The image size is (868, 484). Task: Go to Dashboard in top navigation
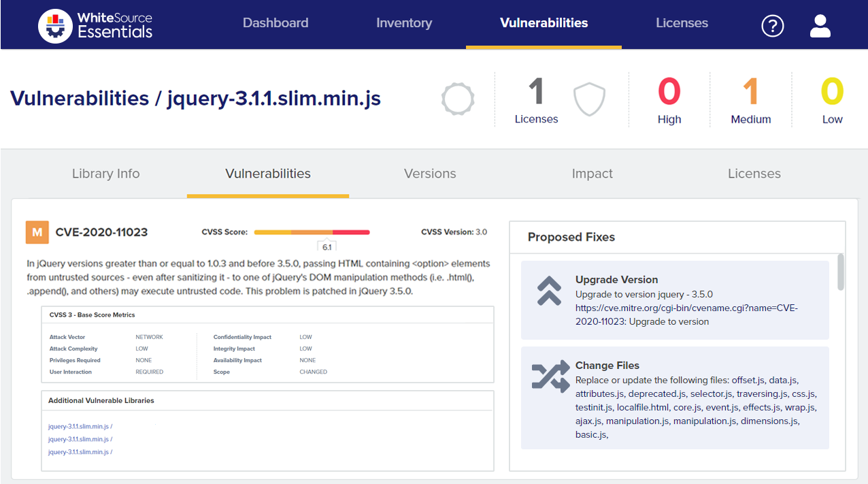pos(276,23)
